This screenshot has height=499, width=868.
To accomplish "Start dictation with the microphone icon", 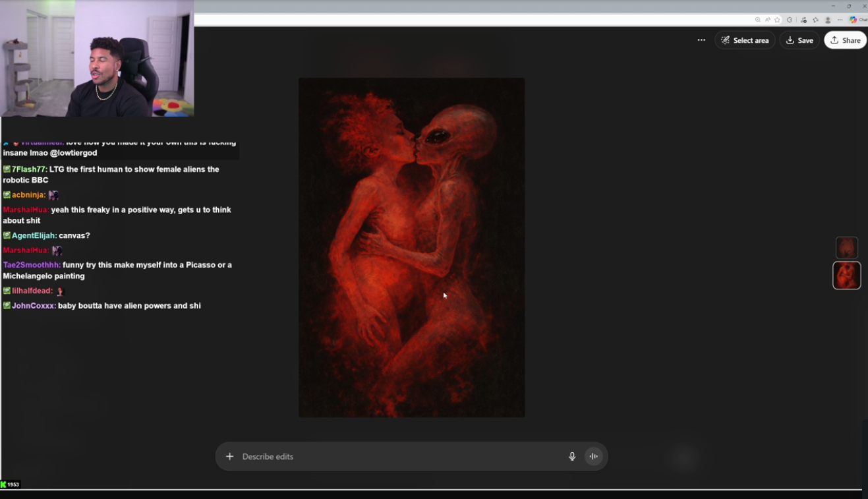I will (x=572, y=456).
